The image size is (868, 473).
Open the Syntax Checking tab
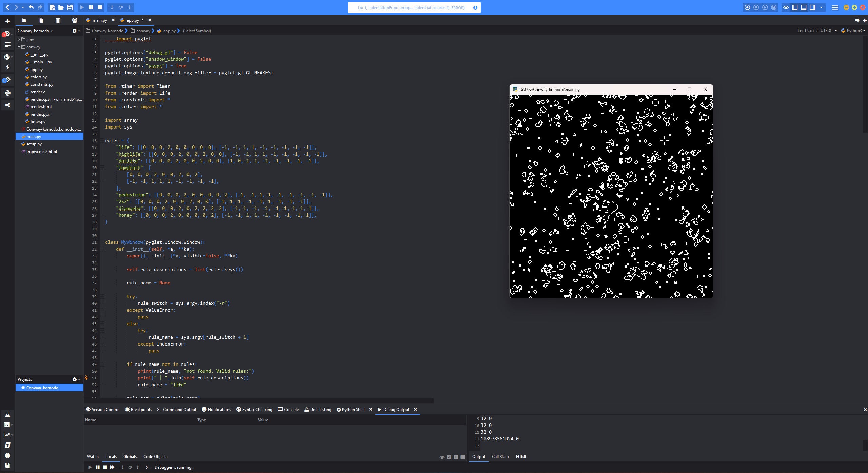click(254, 410)
